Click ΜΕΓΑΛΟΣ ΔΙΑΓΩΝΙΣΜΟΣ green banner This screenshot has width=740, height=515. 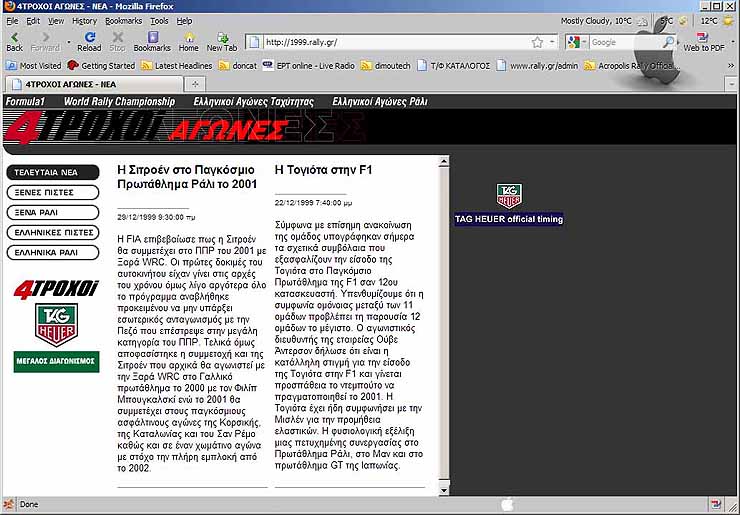(56, 362)
